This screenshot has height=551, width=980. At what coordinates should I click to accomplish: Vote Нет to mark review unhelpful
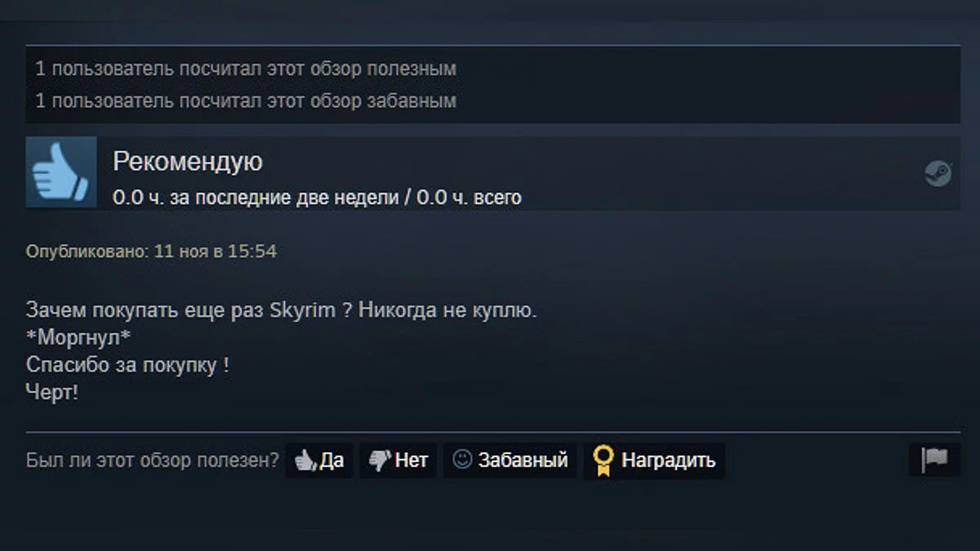pos(399,460)
